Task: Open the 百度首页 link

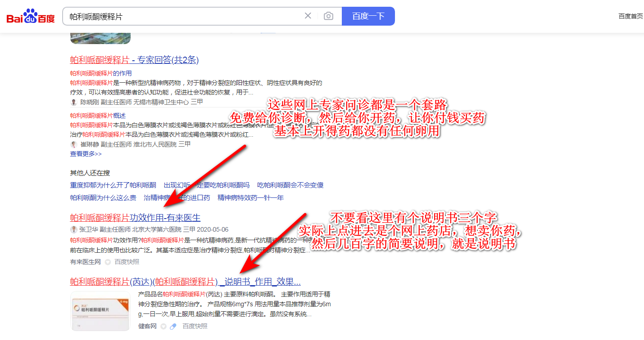Action: click(x=630, y=16)
